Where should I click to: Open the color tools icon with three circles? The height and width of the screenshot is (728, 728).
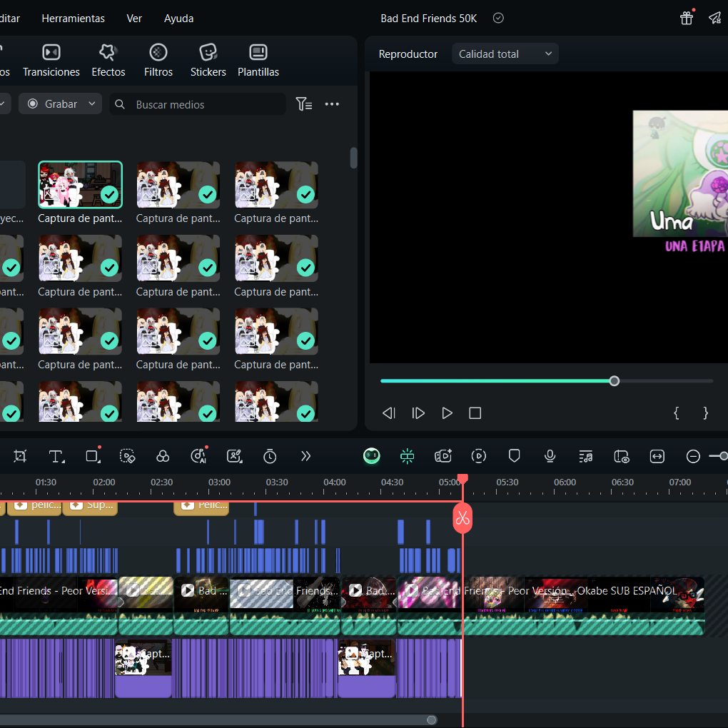tap(163, 456)
